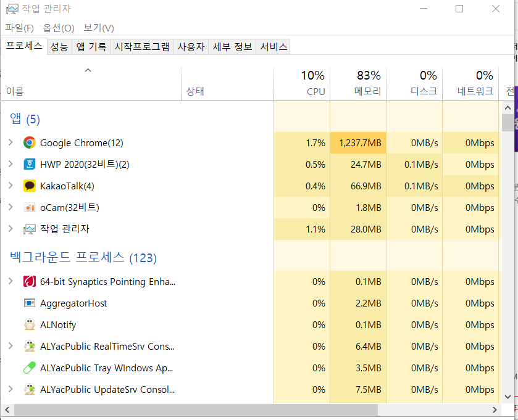Click the ALYacPublic Tray pill icon

coord(30,368)
